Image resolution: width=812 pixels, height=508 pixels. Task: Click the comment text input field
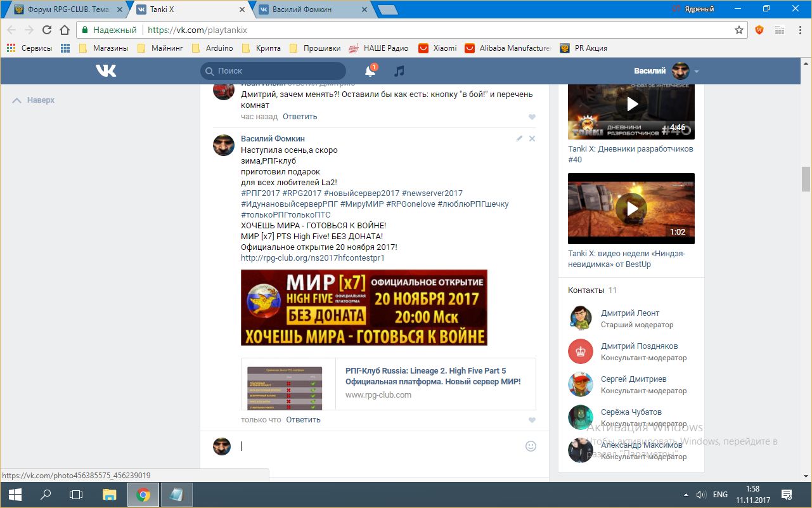(x=380, y=446)
